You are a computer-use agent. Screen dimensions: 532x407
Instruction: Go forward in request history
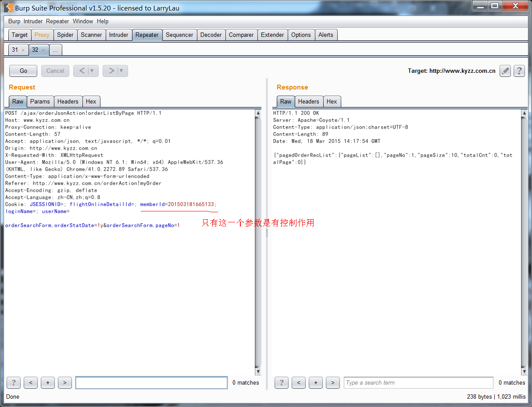point(111,71)
